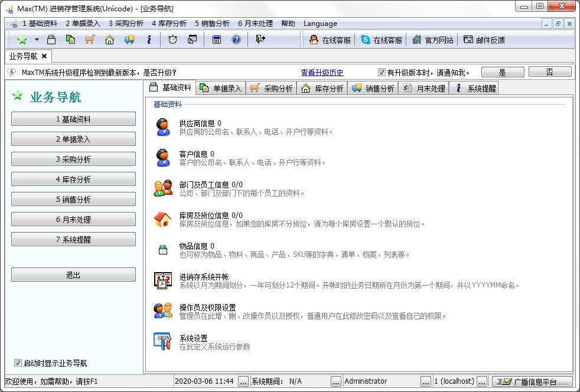Click the exit door toolbar icon
This screenshot has width=580, height=392.
(x=260, y=40)
